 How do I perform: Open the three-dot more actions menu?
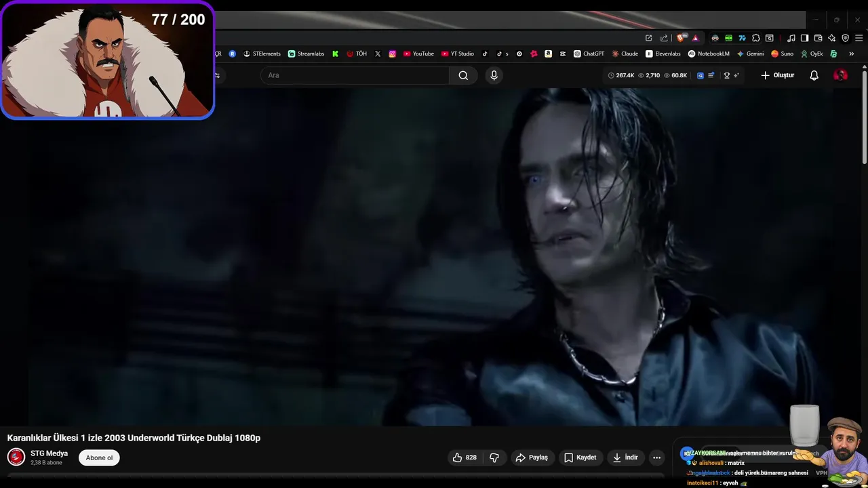[x=656, y=457]
